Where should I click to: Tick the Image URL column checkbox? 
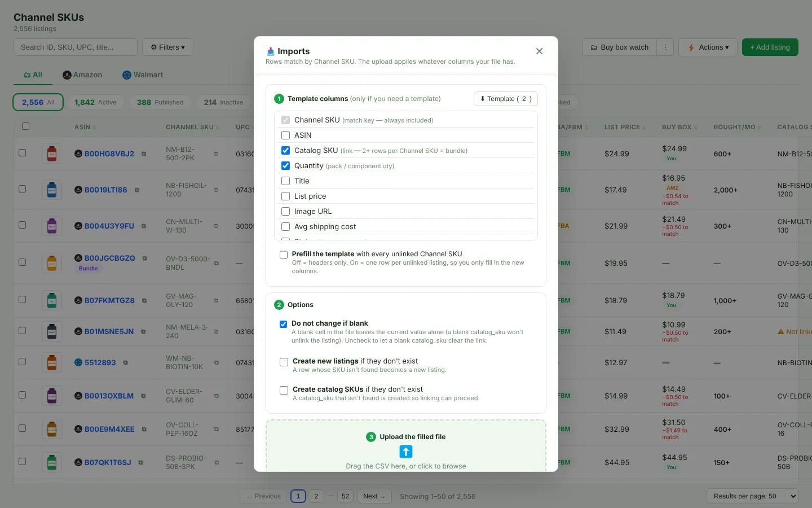point(285,212)
